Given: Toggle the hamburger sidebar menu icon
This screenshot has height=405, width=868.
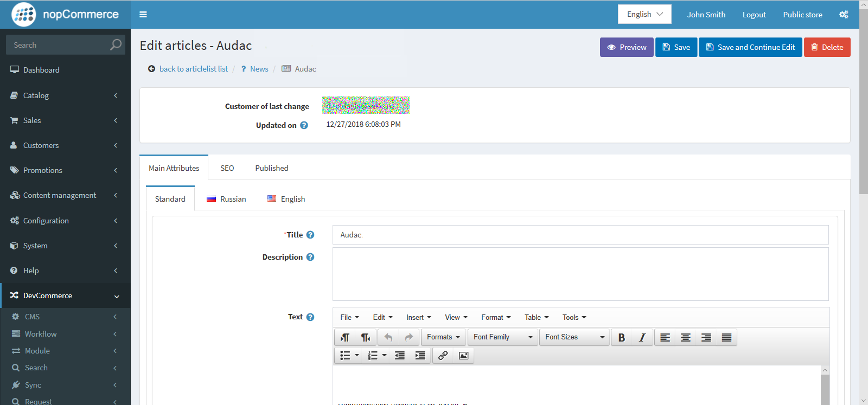Looking at the screenshot, I should (x=143, y=15).
